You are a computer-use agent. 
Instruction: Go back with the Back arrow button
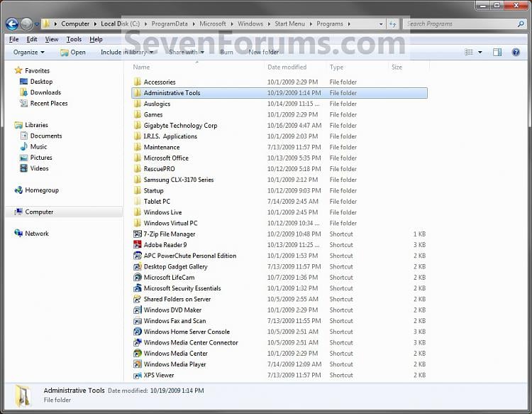tap(12, 23)
